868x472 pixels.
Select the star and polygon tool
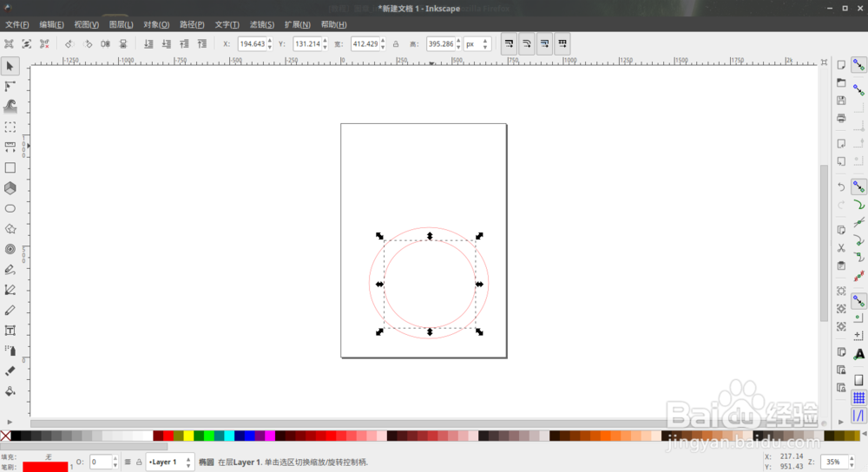pos(10,229)
